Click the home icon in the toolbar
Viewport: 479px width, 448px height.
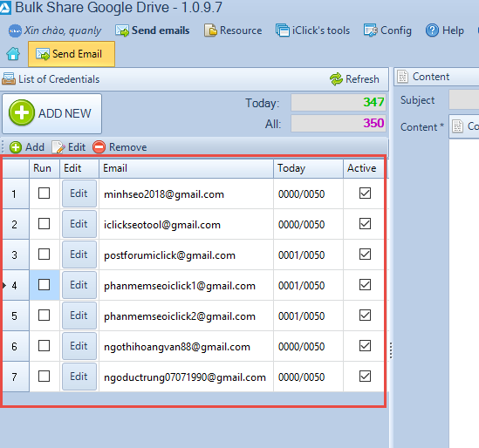(x=13, y=54)
